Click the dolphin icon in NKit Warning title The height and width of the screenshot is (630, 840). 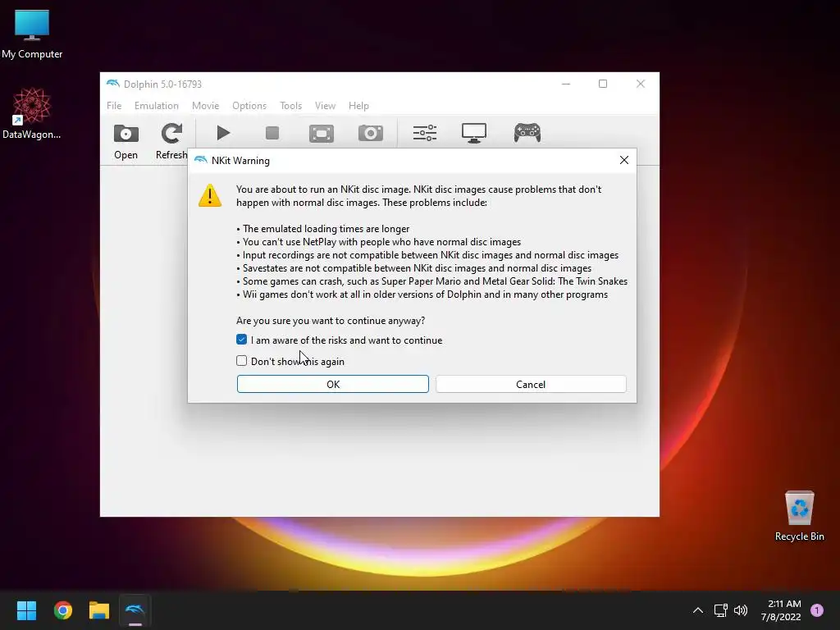tap(201, 160)
